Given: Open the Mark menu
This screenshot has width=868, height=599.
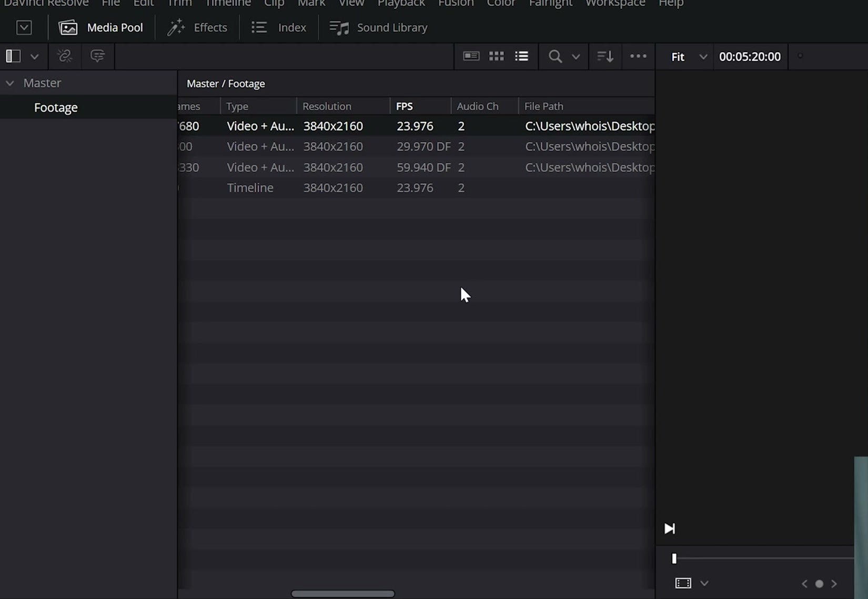Looking at the screenshot, I should (x=311, y=3).
